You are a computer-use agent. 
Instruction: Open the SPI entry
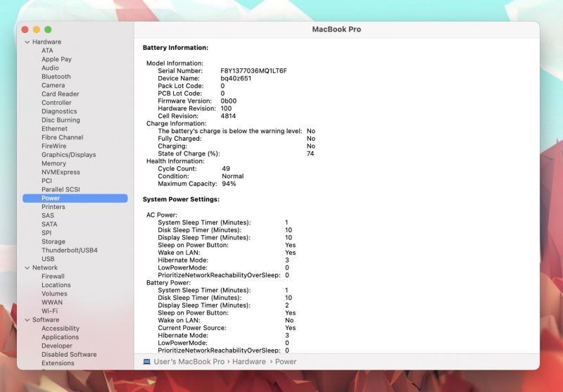tap(46, 233)
